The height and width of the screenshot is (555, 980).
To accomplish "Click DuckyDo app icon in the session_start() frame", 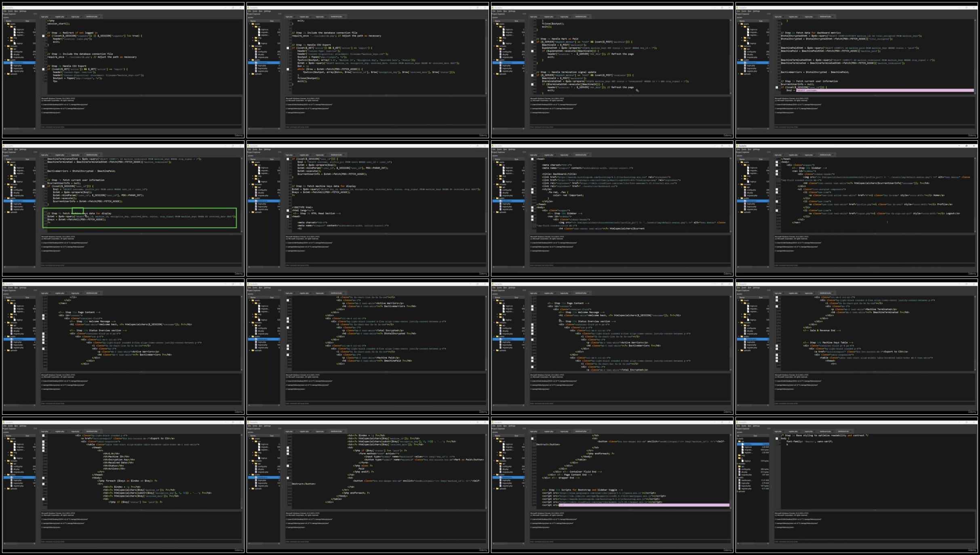I will coord(4,8).
